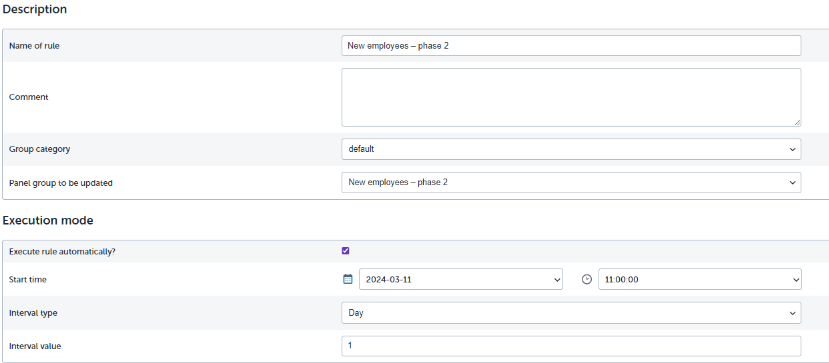Click the Execute rule automatically? label
The height and width of the screenshot is (363, 829).
[x=62, y=252]
